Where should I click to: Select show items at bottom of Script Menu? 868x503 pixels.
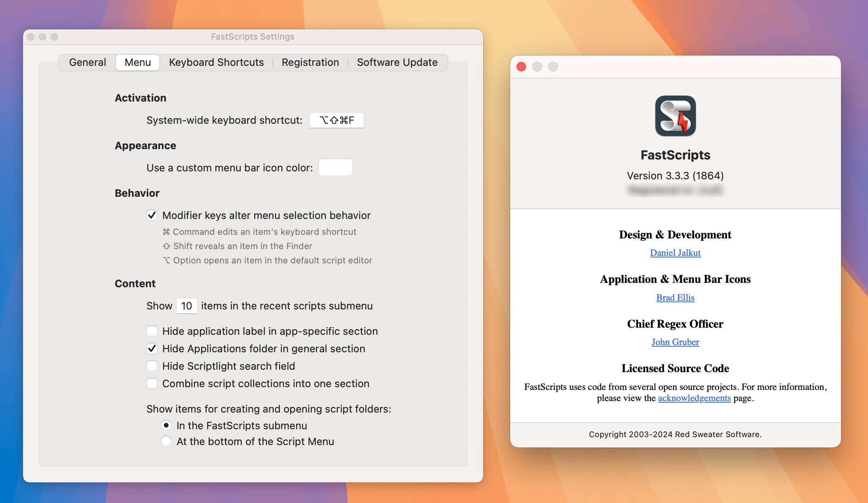[x=166, y=442]
